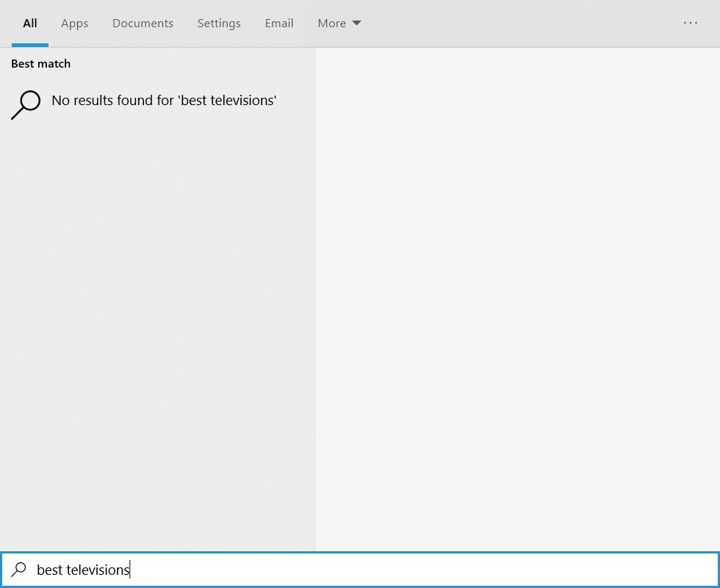Image resolution: width=720 pixels, height=588 pixels.
Task: Open the three-dot options menu
Action: [x=690, y=23]
